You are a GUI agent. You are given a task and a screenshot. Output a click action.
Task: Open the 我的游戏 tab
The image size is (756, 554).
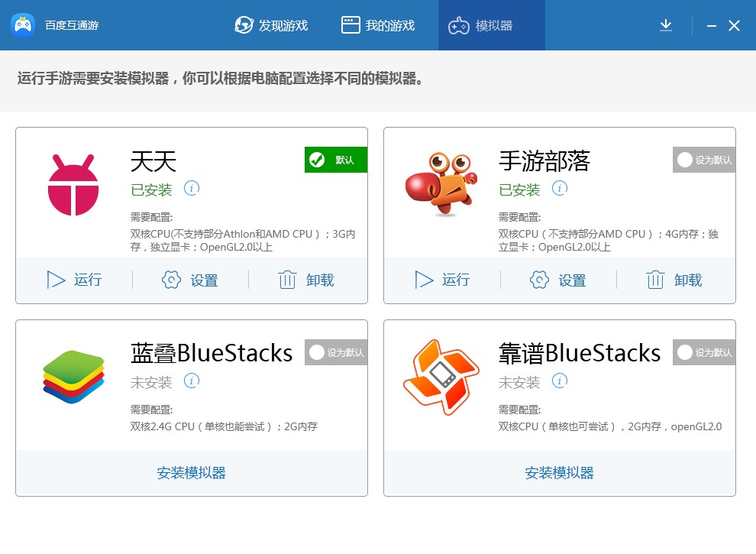(x=378, y=25)
